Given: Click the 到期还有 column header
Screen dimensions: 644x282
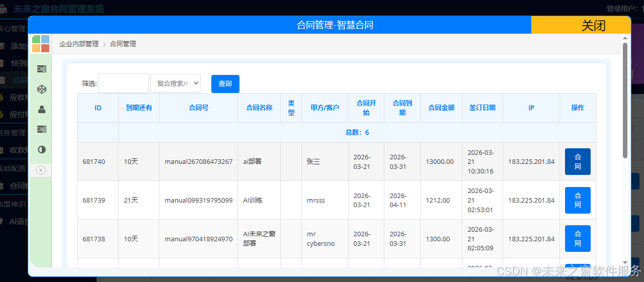Looking at the screenshot, I should [139, 108].
